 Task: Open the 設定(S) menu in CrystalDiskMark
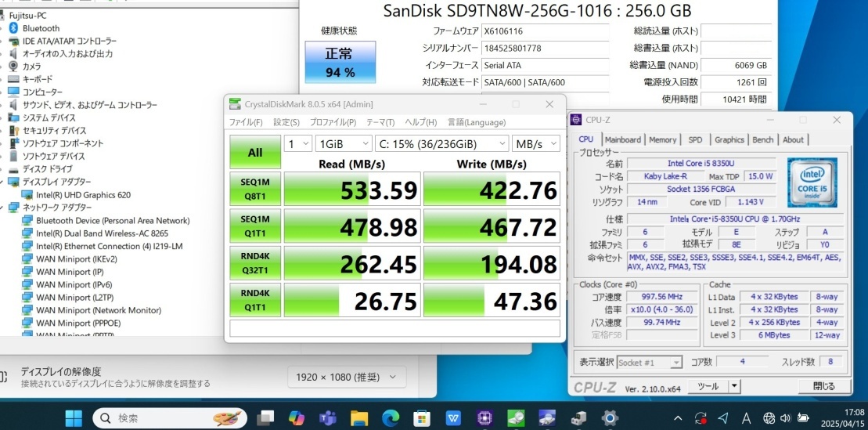pos(286,122)
